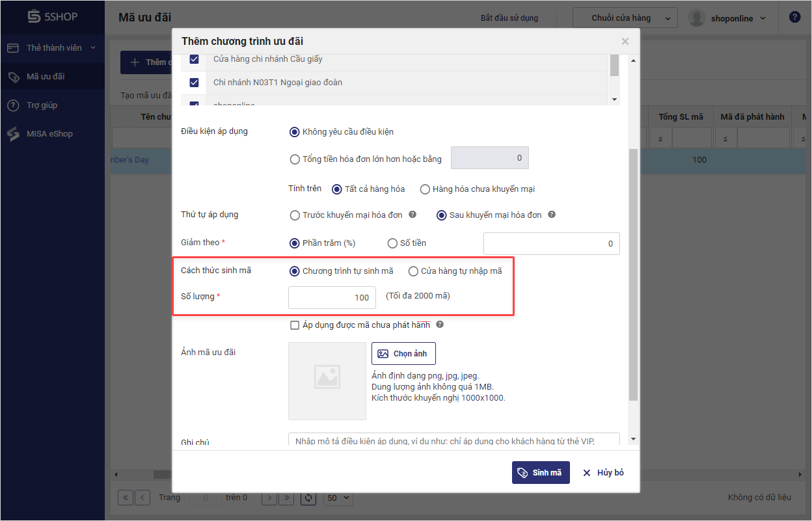The width and height of the screenshot is (812, 521).
Task: Open MISA eShop in sidebar
Action: 52,134
